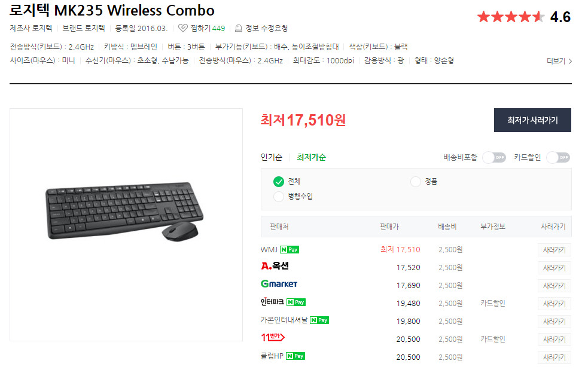Switch to the 인기순 sort tab

pyautogui.click(x=272, y=157)
